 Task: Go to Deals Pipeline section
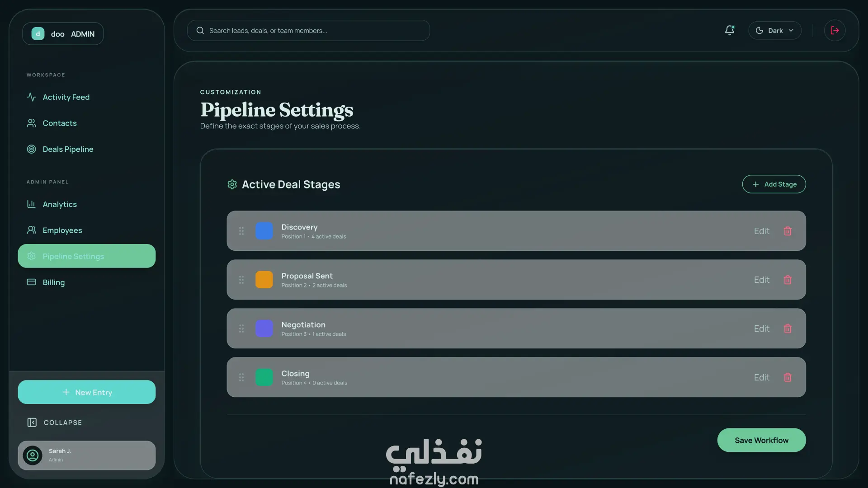tap(68, 149)
